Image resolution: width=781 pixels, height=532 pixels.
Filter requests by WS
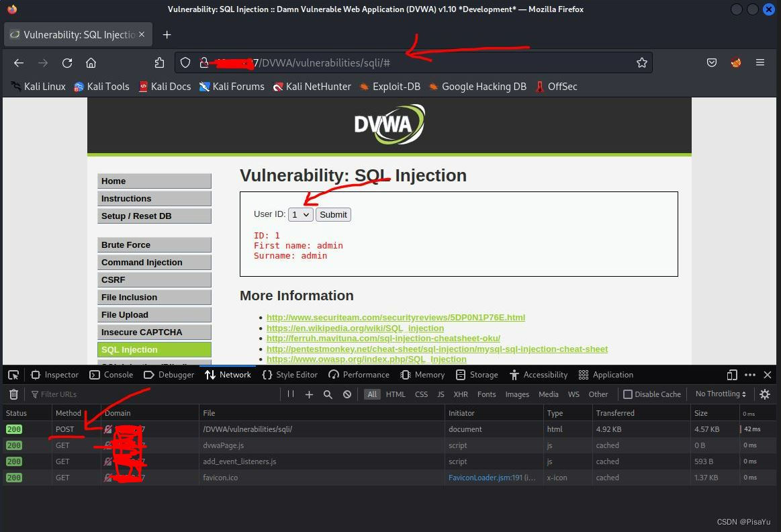pos(573,394)
